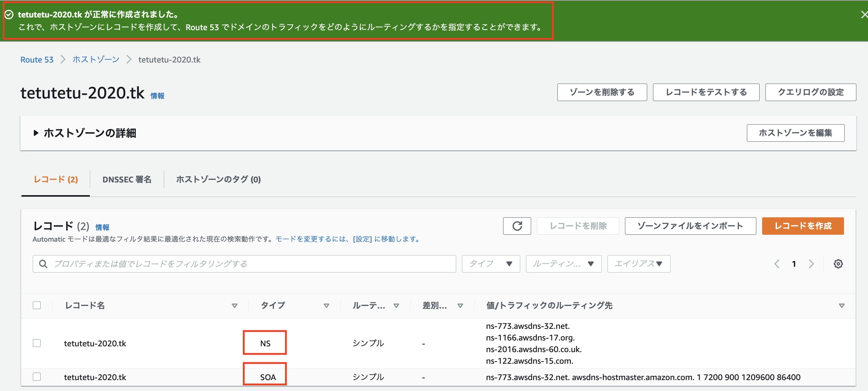Expand the ホストゾーンの詳細 section
Image resolution: width=868 pixels, height=391 pixels.
36,133
